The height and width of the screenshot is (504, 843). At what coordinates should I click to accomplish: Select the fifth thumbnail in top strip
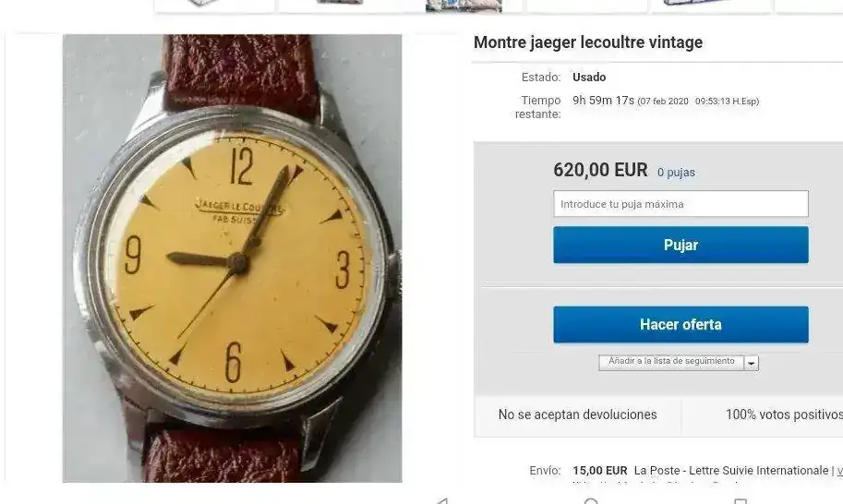tap(711, 5)
